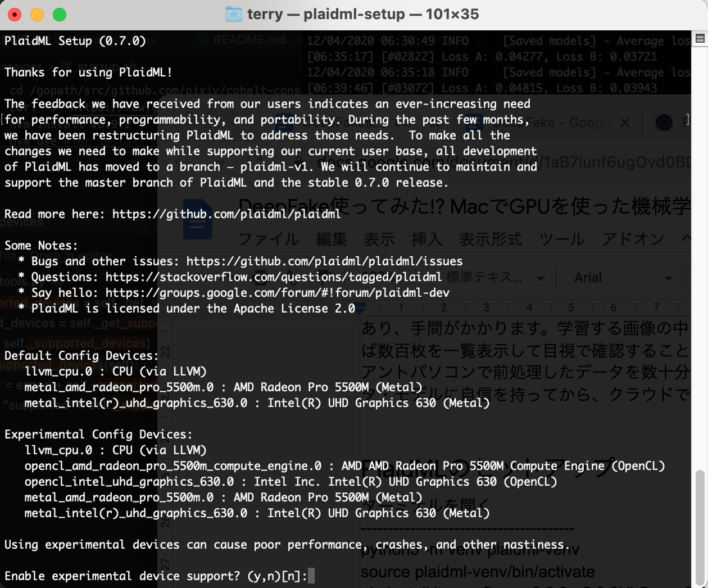Click the green full-screen window button

point(60,15)
